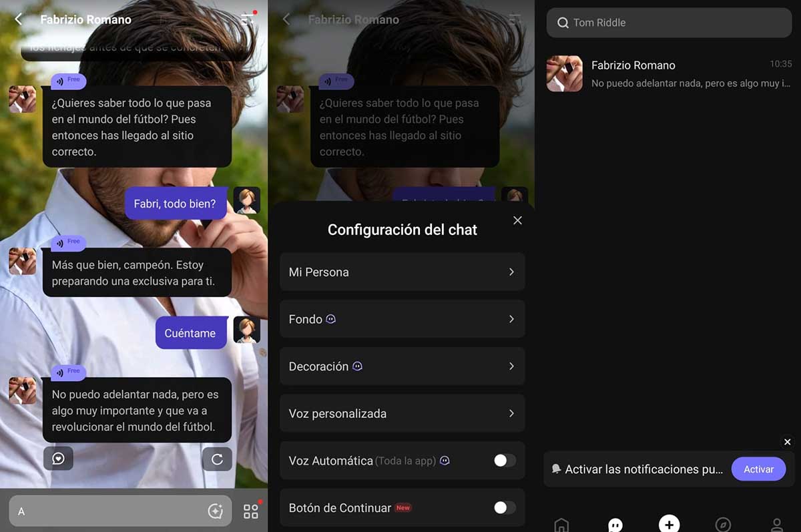Image resolution: width=801 pixels, height=532 pixels.
Task: Toggle the Voz Automática switch
Action: pos(505,461)
